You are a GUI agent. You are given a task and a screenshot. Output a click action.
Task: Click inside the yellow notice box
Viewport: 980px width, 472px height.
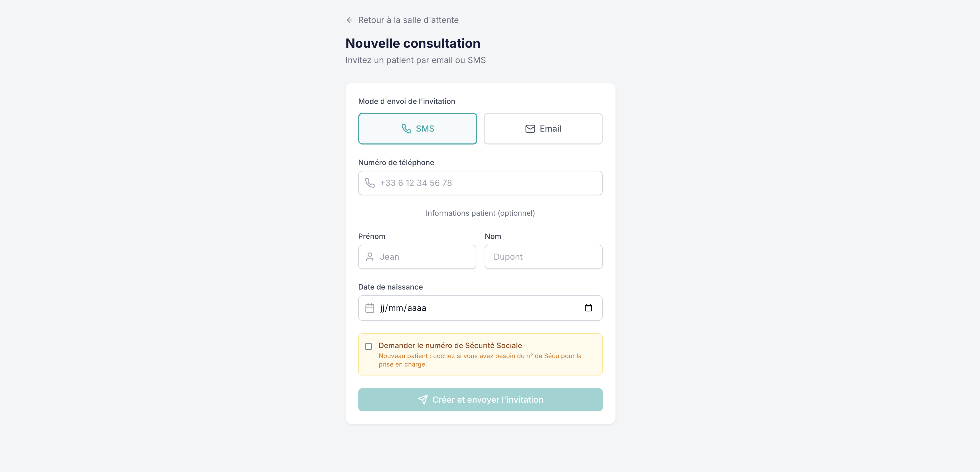tap(480, 354)
